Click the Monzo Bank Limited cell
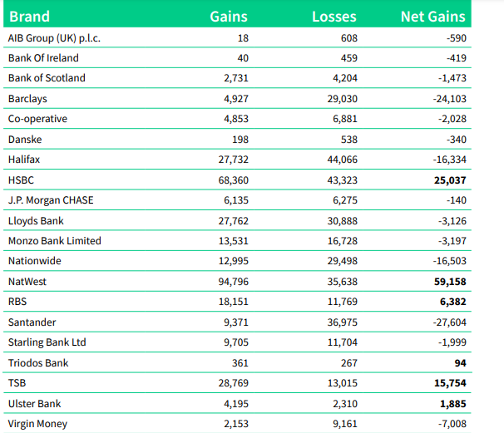This screenshot has width=504, height=433. click(x=54, y=241)
